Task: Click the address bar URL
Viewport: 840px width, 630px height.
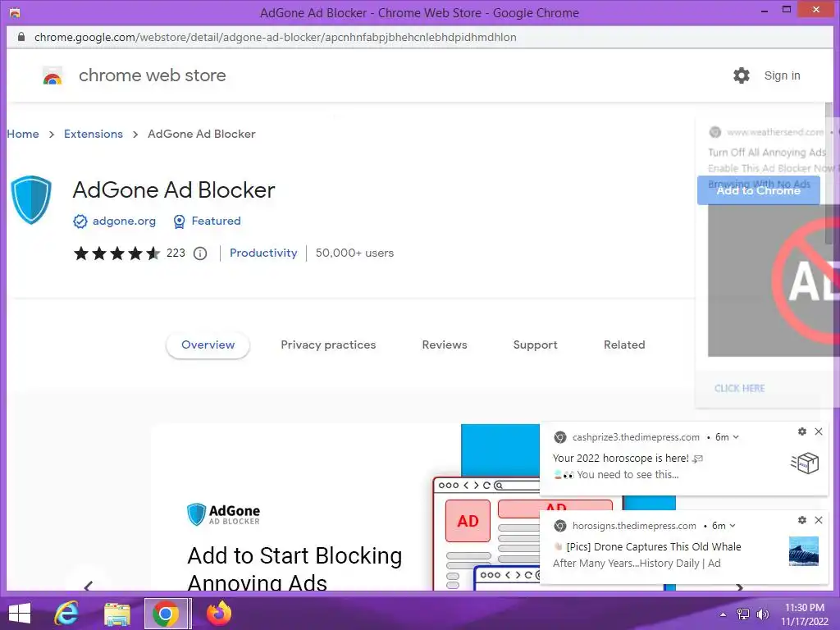Action: [x=276, y=37]
